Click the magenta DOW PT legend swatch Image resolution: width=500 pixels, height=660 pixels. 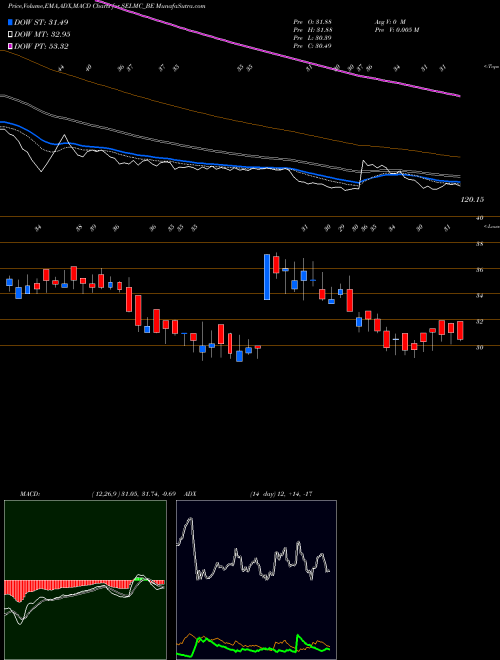10,46
